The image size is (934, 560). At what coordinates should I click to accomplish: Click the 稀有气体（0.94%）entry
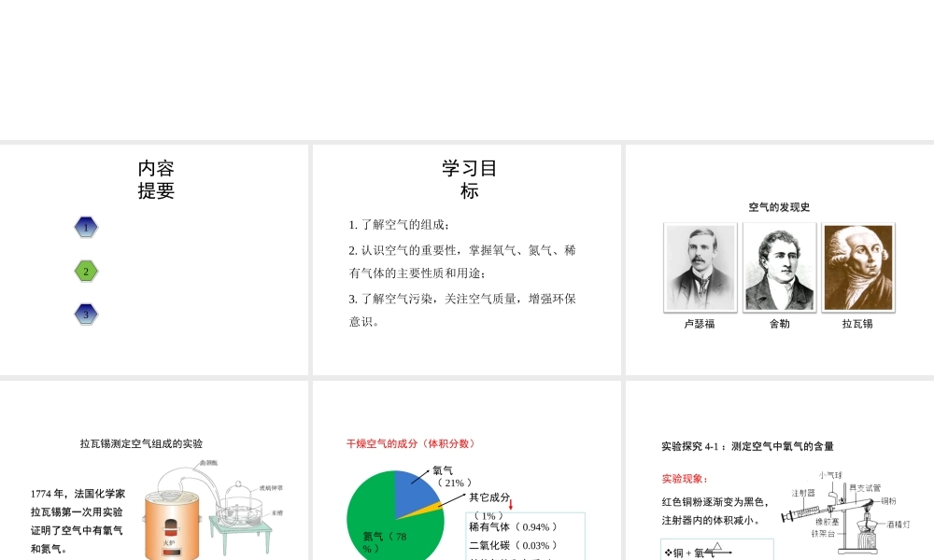(x=514, y=526)
